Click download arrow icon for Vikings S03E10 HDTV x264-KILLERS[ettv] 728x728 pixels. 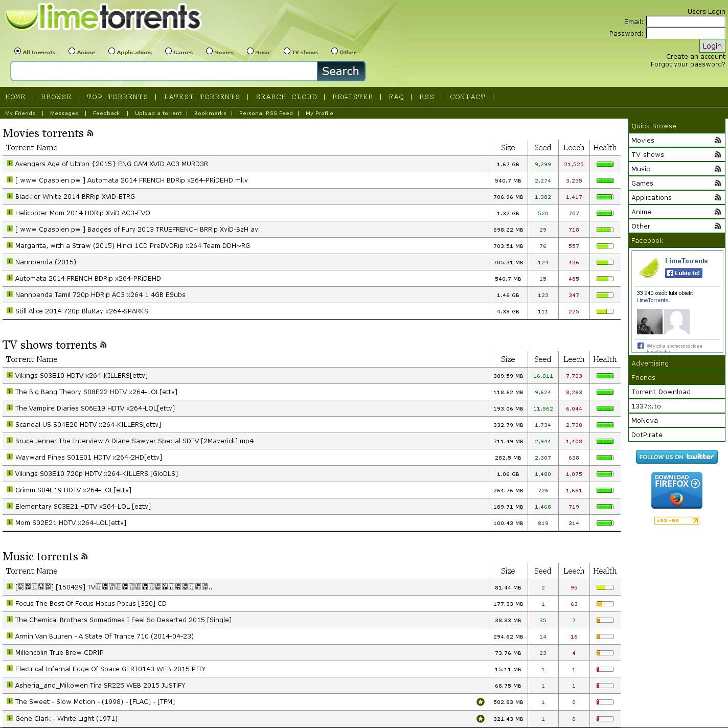pyautogui.click(x=9, y=375)
